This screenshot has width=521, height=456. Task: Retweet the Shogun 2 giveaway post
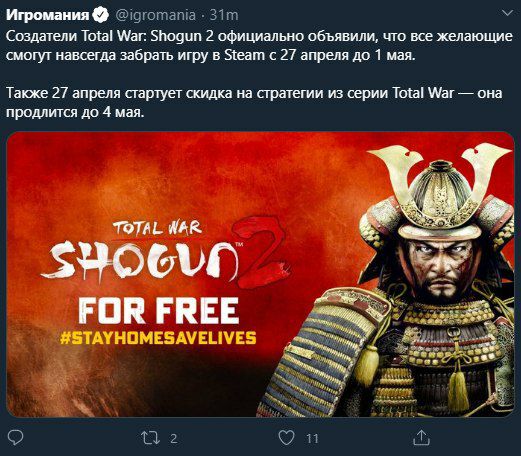pyautogui.click(x=150, y=438)
